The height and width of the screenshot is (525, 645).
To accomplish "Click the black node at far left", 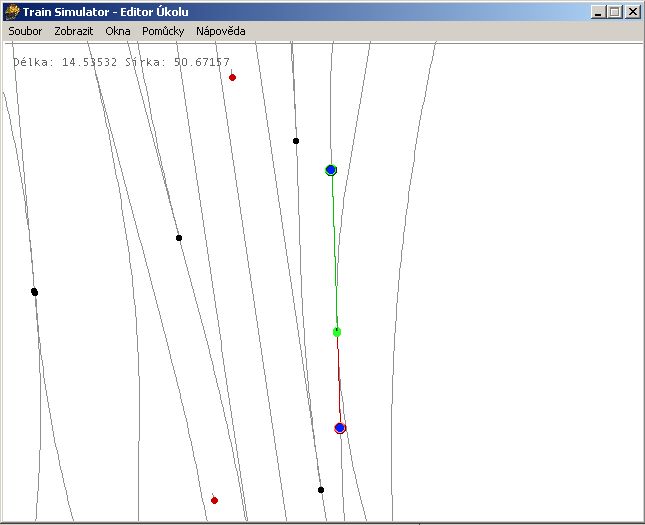I will (x=34, y=292).
